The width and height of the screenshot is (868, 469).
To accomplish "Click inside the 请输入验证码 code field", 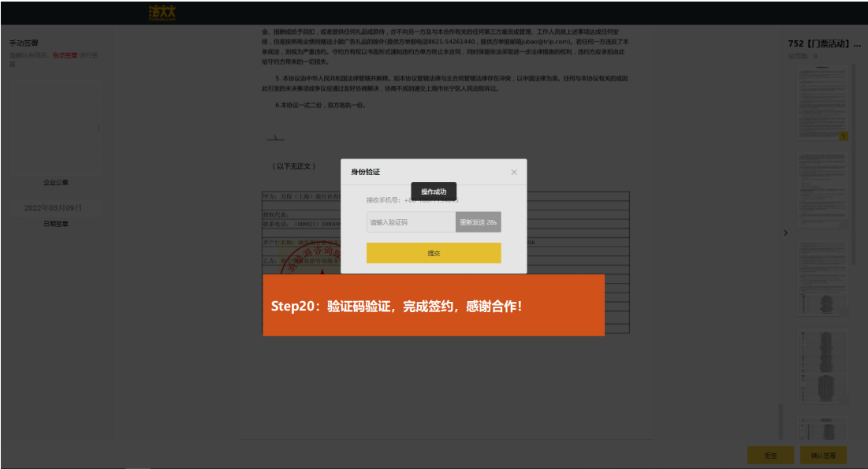I will tap(411, 222).
